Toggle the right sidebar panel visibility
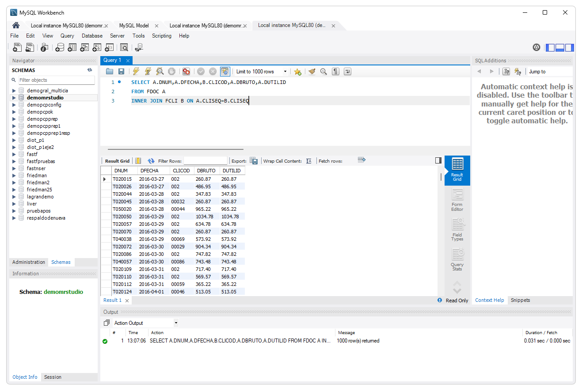 (x=570, y=47)
